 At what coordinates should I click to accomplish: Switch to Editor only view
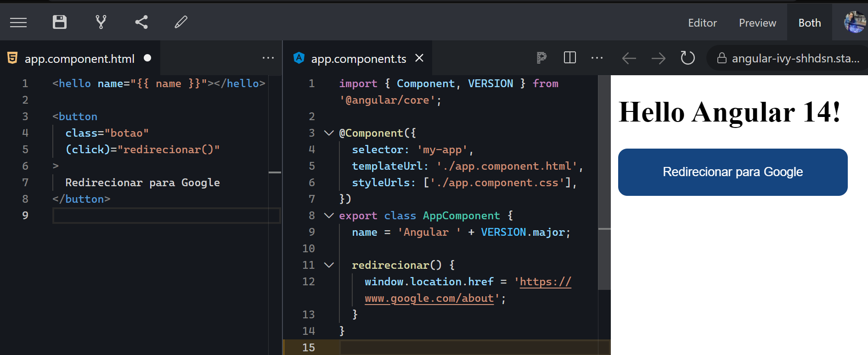[x=702, y=23]
